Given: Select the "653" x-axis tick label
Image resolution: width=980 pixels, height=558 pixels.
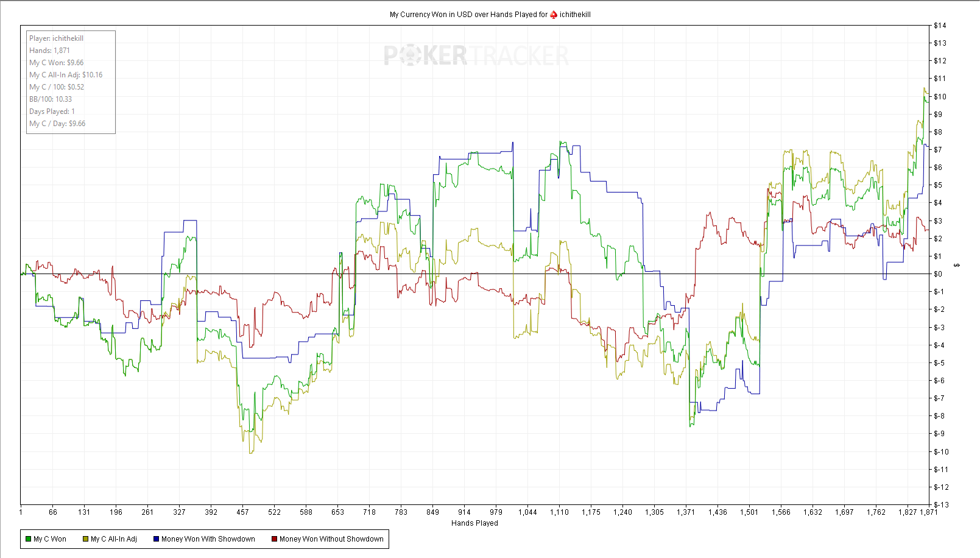Looking at the screenshot, I should (337, 512).
